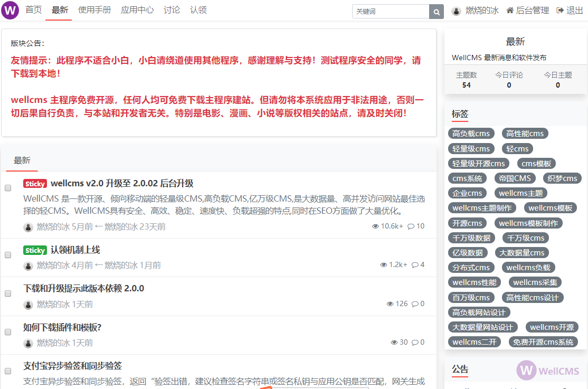
Task: Select tag 轻cms
Action: click(517, 149)
